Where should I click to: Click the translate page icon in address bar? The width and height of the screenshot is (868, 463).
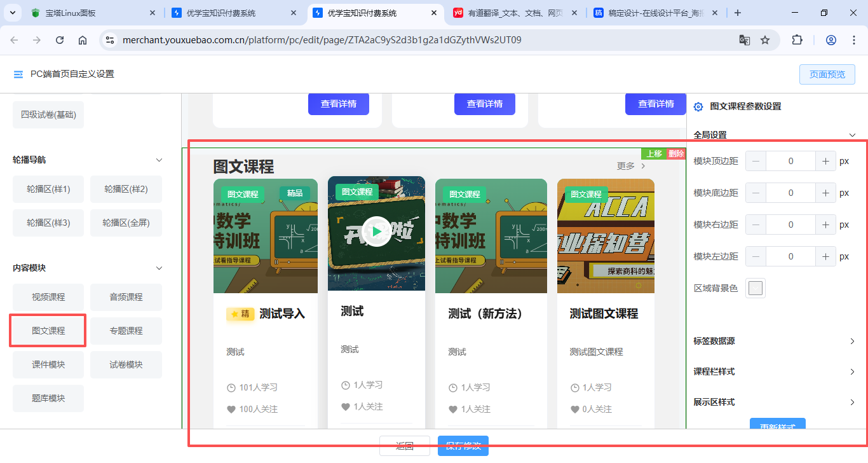coord(744,40)
